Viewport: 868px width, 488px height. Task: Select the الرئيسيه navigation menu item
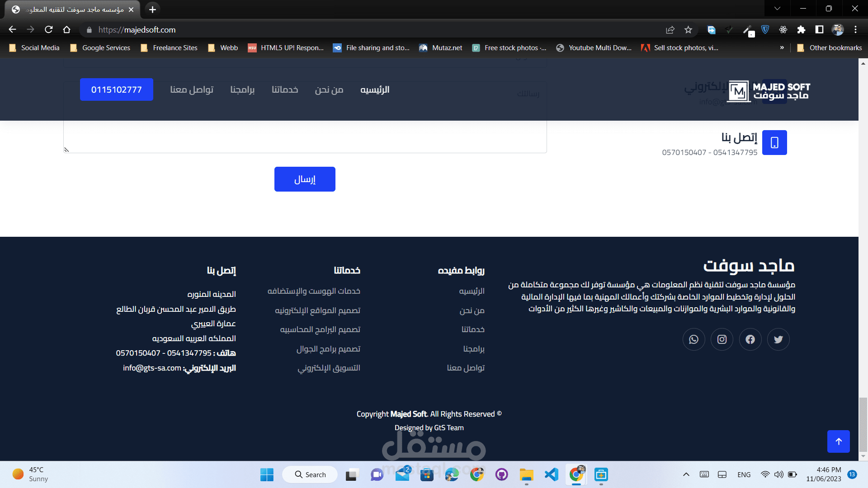coord(374,89)
